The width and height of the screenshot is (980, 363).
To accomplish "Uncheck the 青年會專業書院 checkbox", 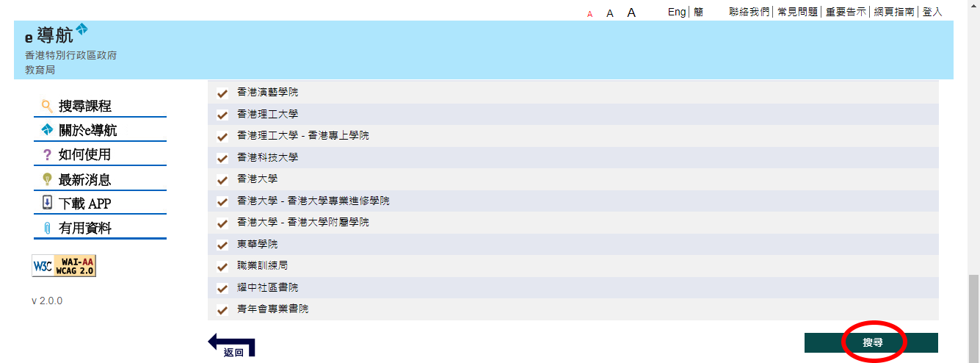I will 222,310.
